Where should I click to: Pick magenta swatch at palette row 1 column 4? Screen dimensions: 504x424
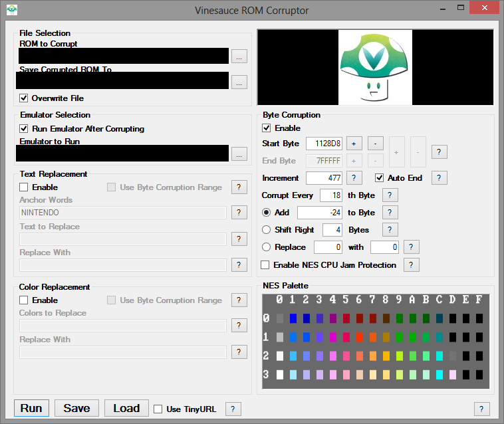click(333, 337)
